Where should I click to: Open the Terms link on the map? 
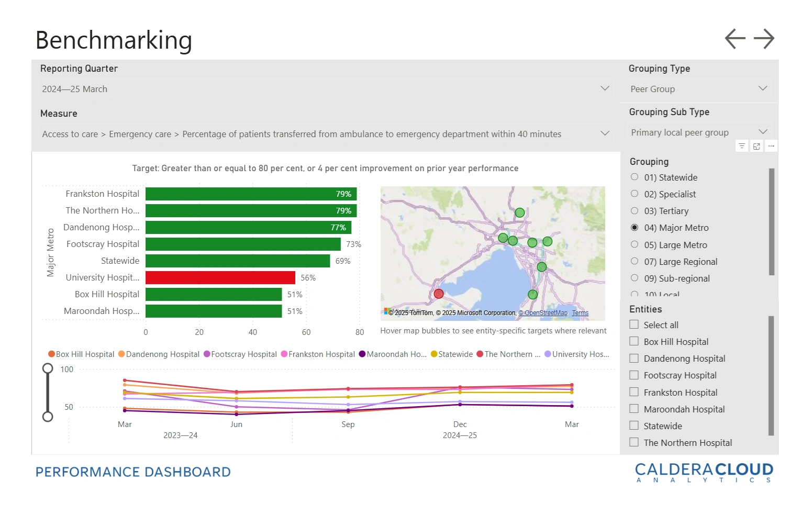(580, 313)
